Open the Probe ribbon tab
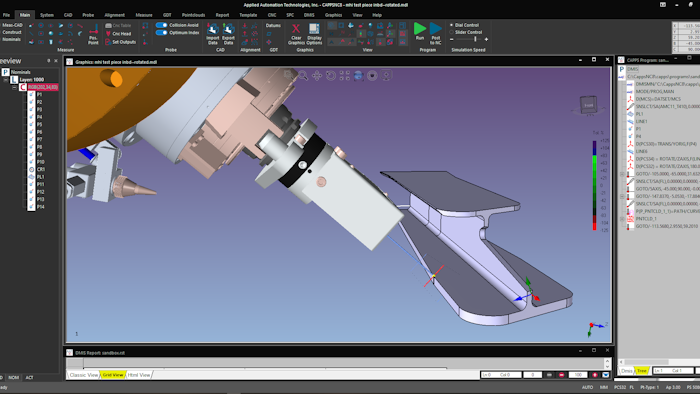Viewport: 700px width, 394px height. (x=88, y=15)
